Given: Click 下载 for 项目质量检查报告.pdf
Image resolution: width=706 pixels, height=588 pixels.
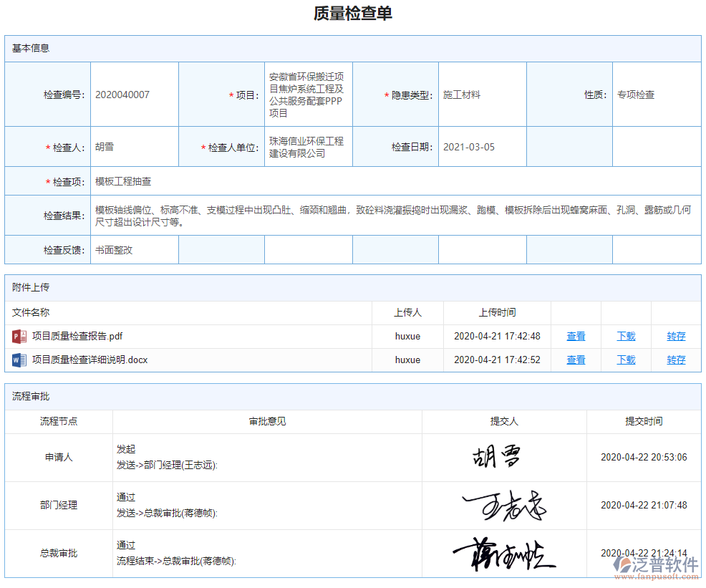Looking at the screenshot, I should point(625,335).
